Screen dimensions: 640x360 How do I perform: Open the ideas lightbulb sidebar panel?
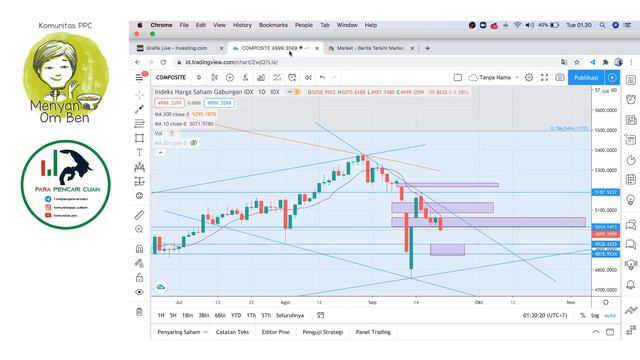[631, 200]
